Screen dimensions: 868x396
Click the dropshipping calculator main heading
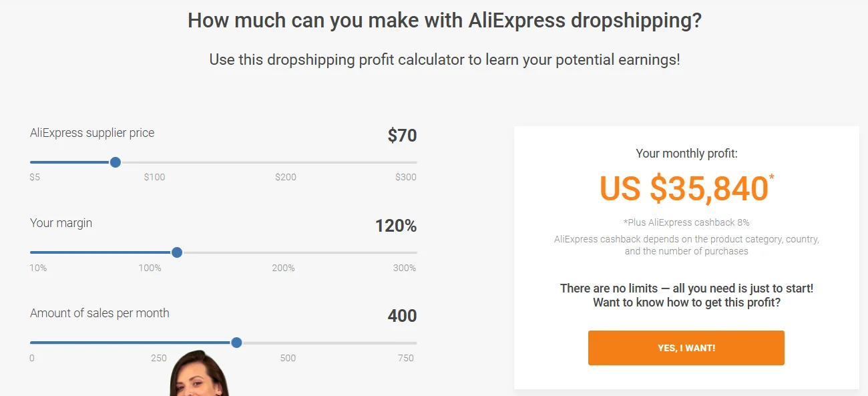[445, 20]
